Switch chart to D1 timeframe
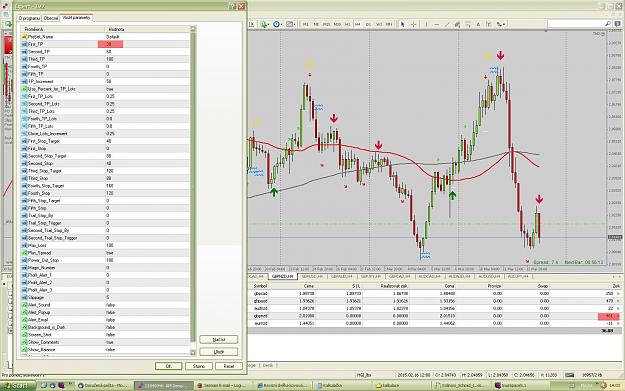The width and height of the screenshot is (625, 391). tap(368, 24)
